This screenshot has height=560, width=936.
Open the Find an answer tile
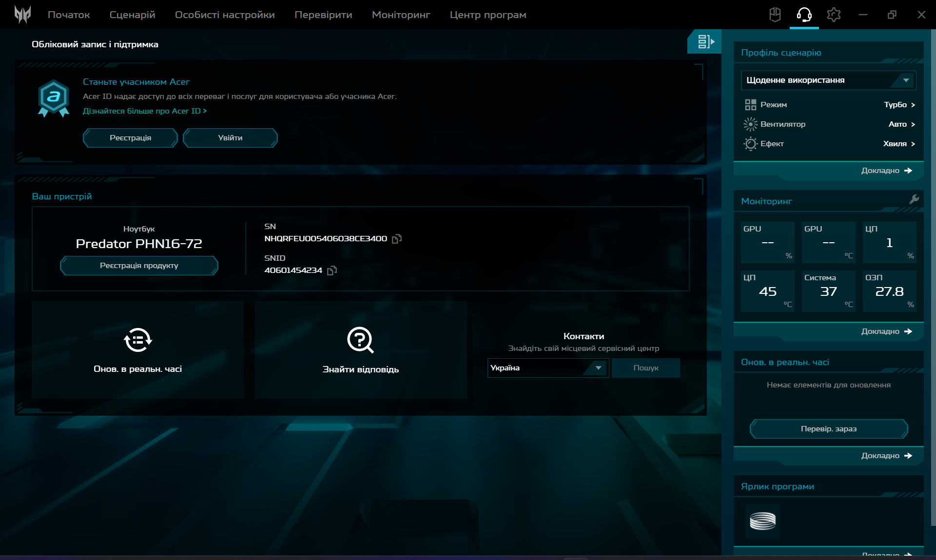click(361, 350)
